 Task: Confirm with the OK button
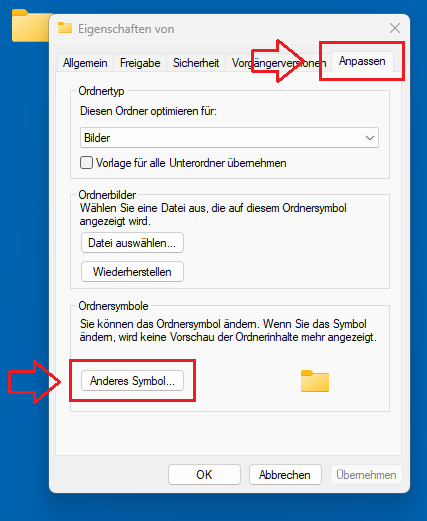click(204, 475)
